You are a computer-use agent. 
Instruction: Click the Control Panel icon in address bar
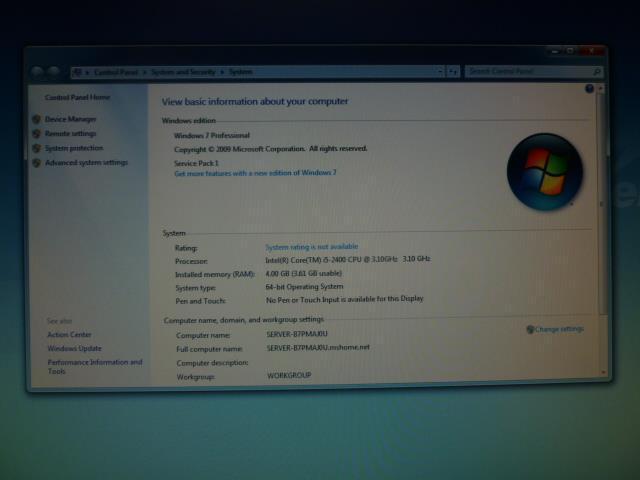77,72
